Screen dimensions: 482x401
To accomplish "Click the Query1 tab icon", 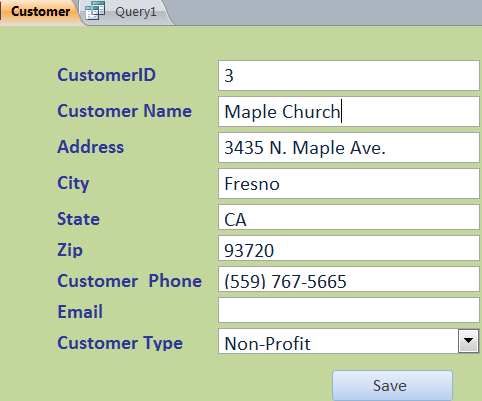I will 95,11.
